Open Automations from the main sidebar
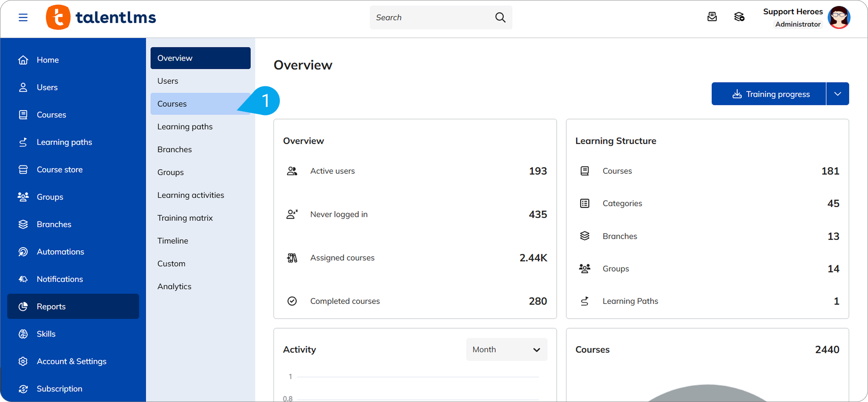868x402 pixels. coord(60,252)
